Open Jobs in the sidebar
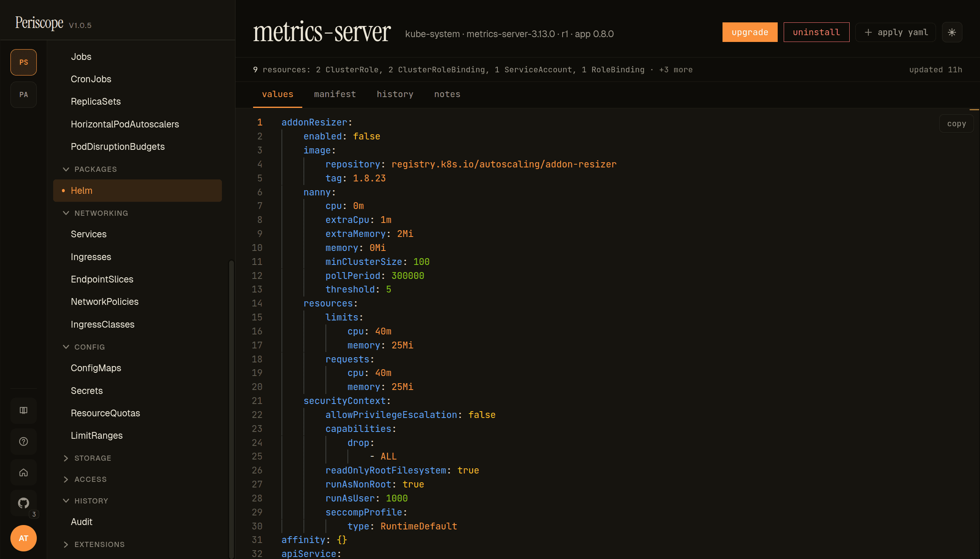Image resolution: width=980 pixels, height=559 pixels. pyautogui.click(x=137, y=57)
